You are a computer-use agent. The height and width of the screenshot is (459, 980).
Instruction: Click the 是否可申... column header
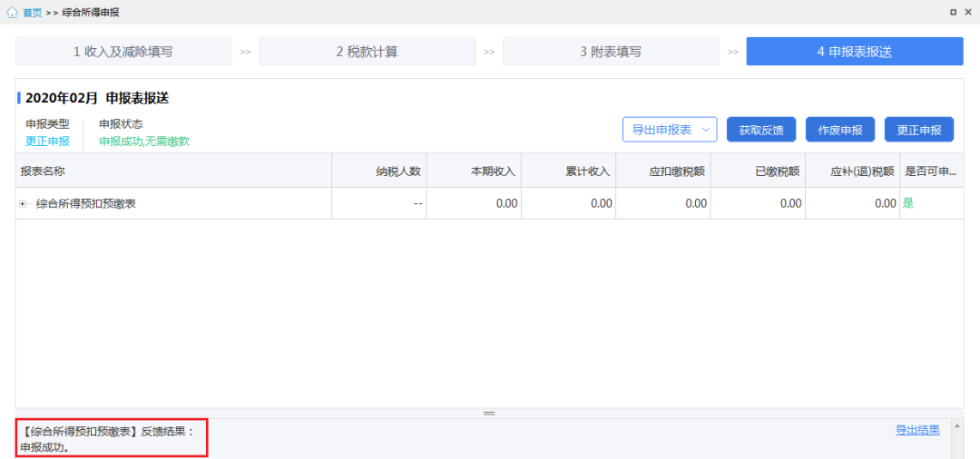click(931, 171)
